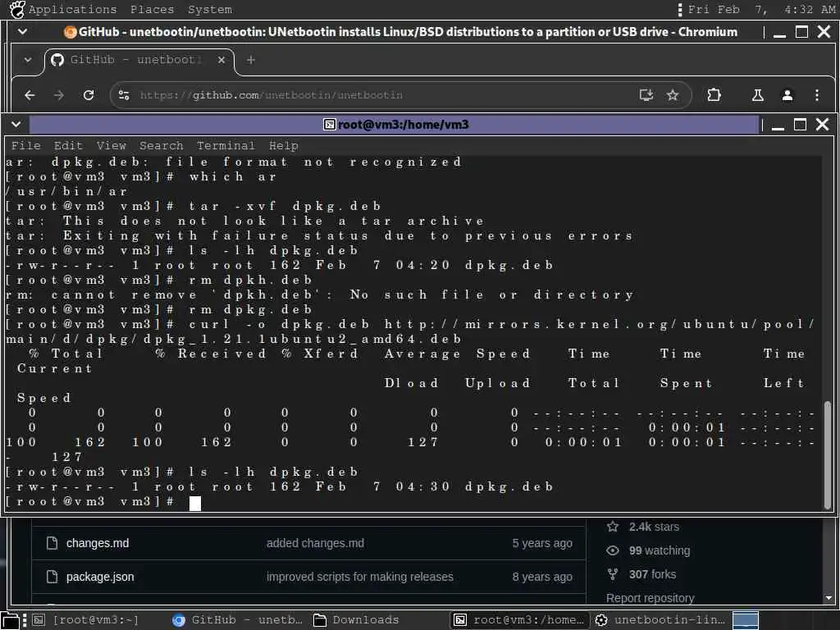Open 'improved scripts for making releases' commit
This screenshot has height=630, width=840.
click(360, 577)
